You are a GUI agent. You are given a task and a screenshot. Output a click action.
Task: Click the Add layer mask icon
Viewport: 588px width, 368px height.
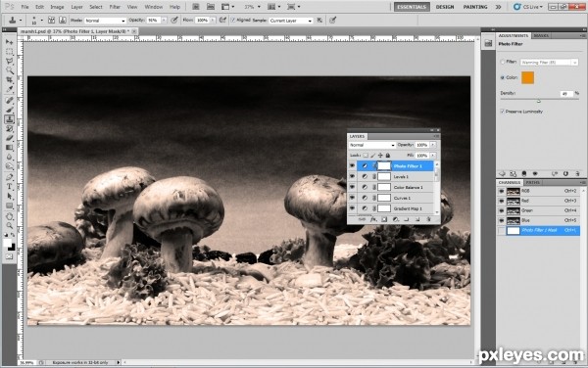point(384,220)
